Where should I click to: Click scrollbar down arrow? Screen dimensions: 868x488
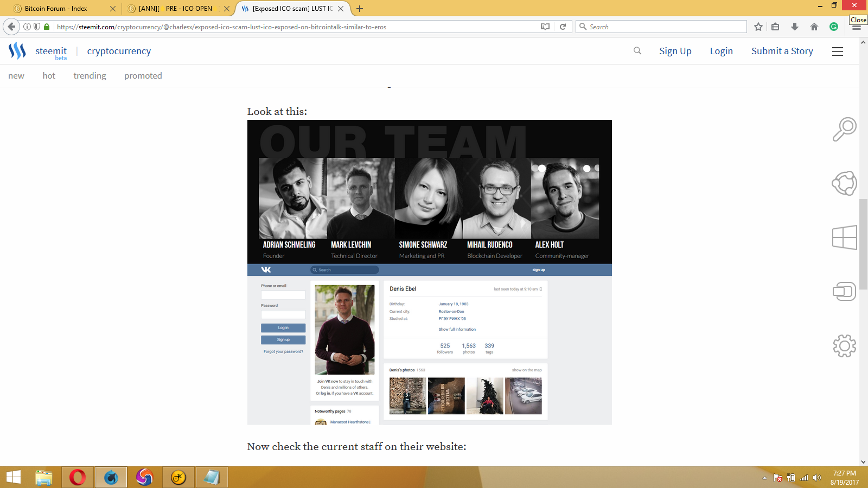pyautogui.click(x=863, y=462)
